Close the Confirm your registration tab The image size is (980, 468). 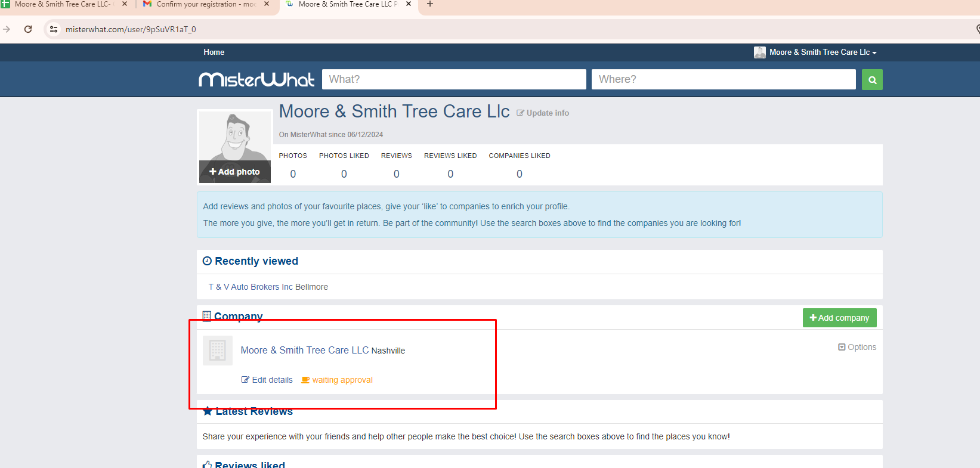click(267, 4)
